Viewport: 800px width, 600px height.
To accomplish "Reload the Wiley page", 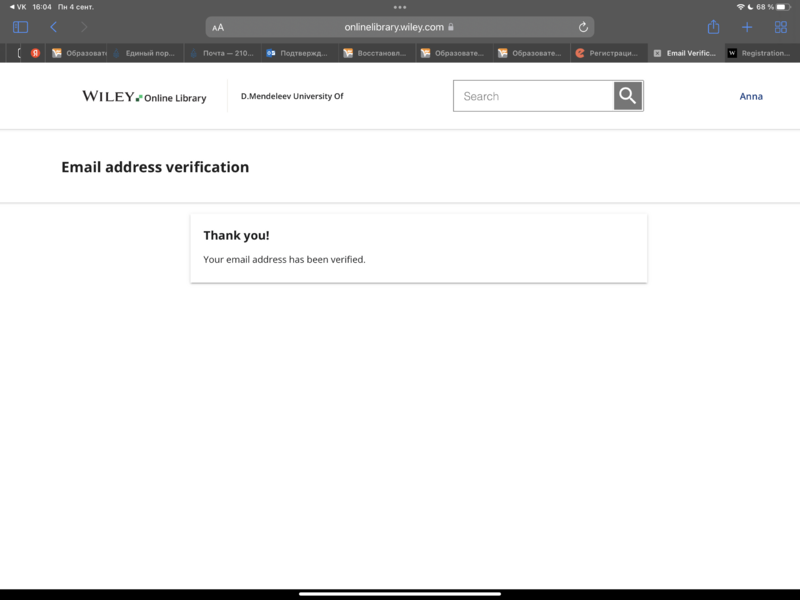I will click(583, 27).
